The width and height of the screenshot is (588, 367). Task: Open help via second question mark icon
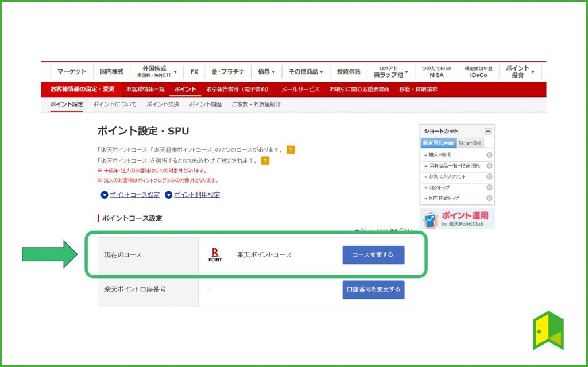[265, 162]
